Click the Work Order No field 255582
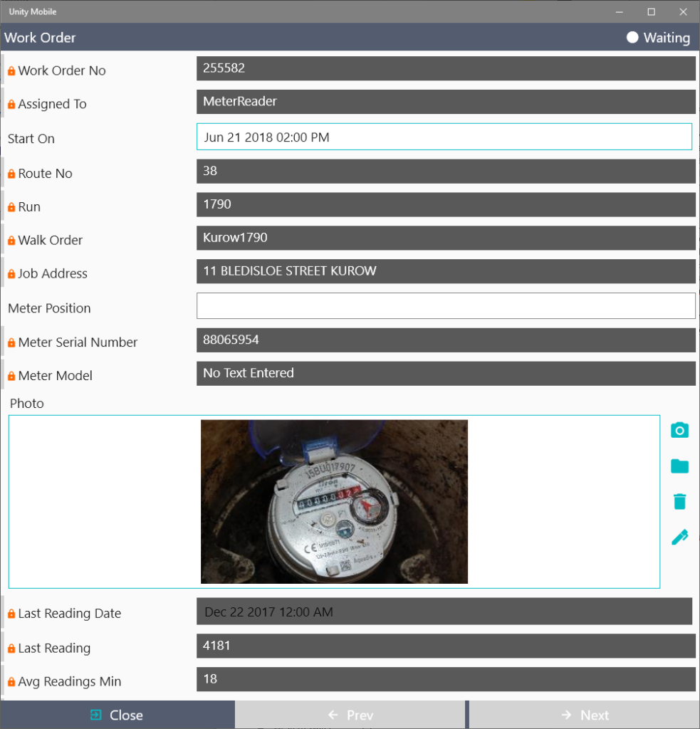Screen dimensions: 700x729 (445, 68)
